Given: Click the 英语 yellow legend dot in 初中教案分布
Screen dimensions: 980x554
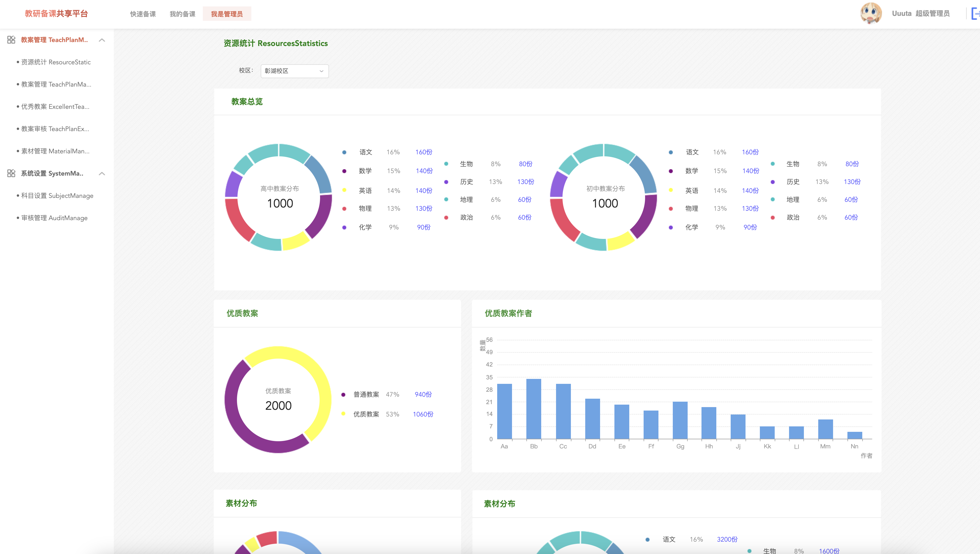Looking at the screenshot, I should coord(671,190).
